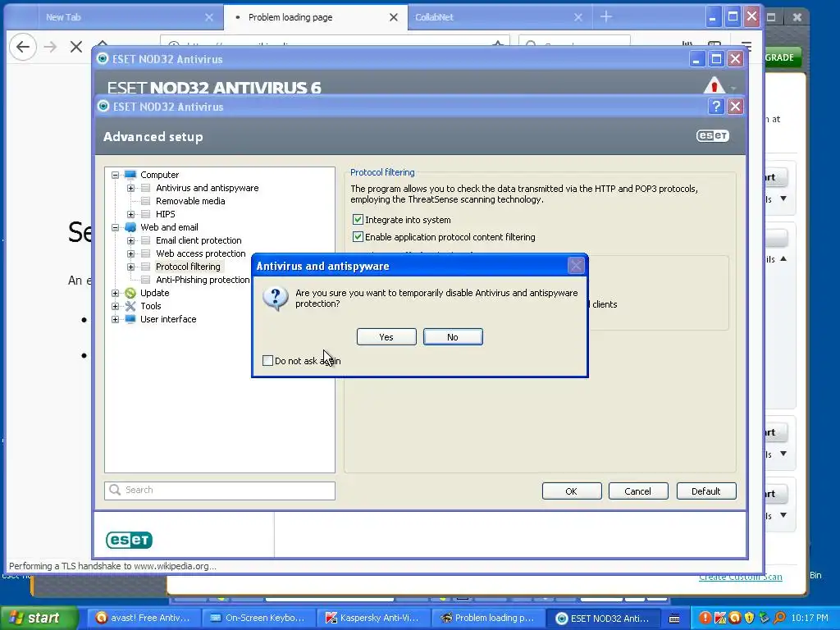Confirm disabling protection with Yes
This screenshot has height=630, width=840.
(x=386, y=337)
